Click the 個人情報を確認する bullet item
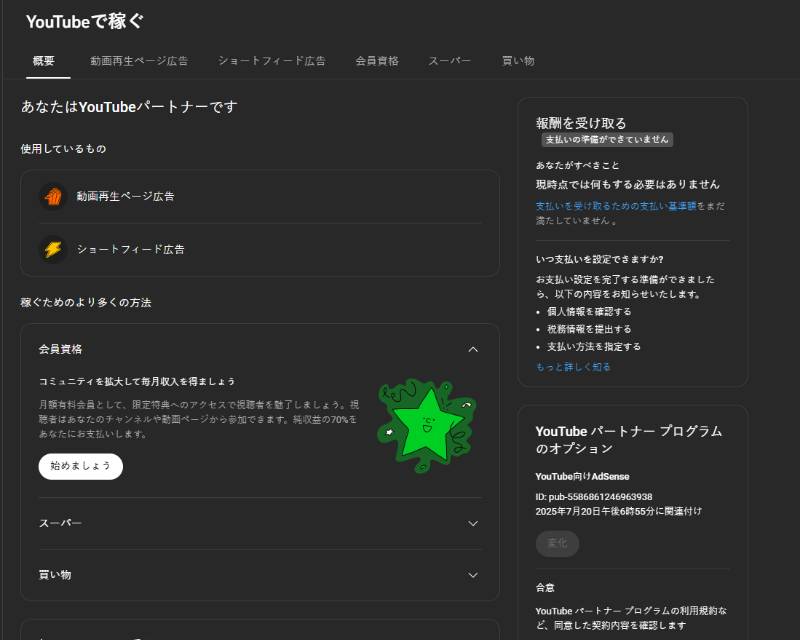Image resolution: width=800 pixels, height=640 pixels. 589,312
